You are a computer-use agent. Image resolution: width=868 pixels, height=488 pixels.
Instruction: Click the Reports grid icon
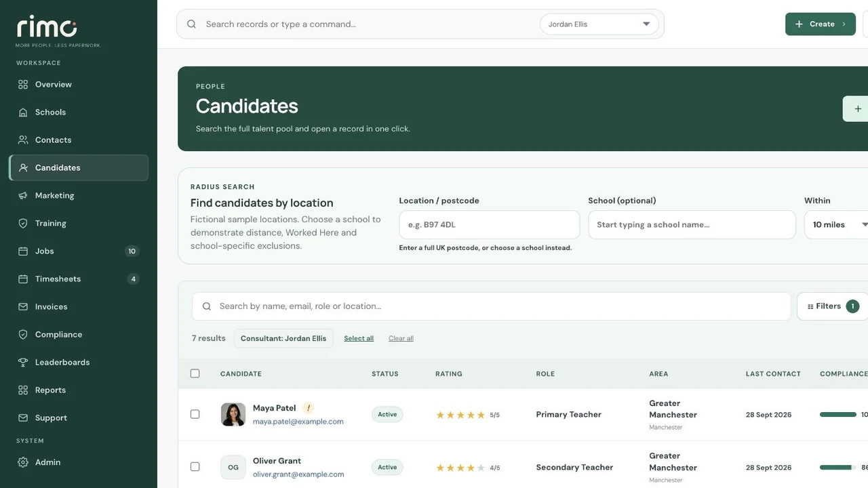(x=23, y=390)
